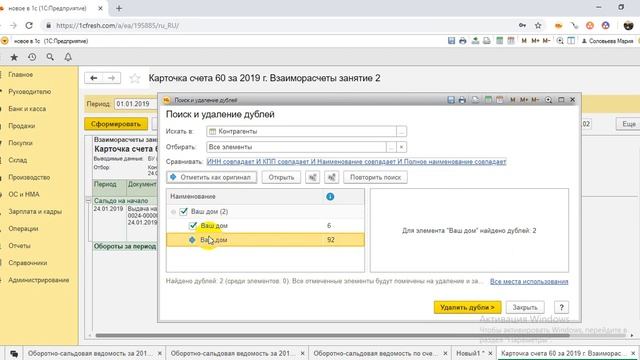Open the favorites star in the 1C panel
Image resolution: width=640 pixels, height=360 pixels.
click(x=14, y=58)
